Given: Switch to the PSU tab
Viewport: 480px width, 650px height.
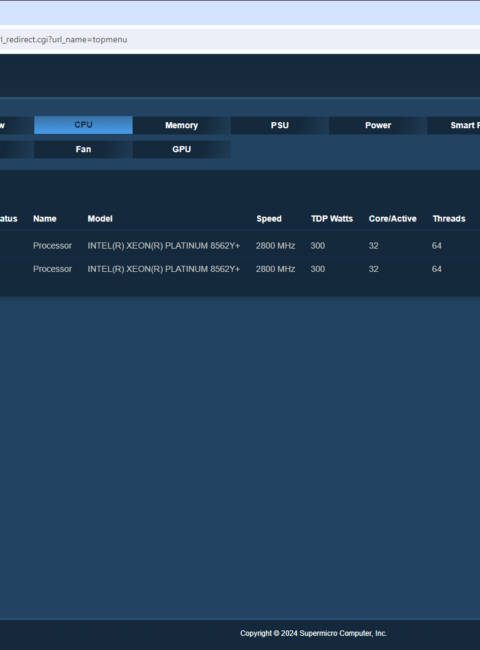Looking at the screenshot, I should pyautogui.click(x=280, y=125).
